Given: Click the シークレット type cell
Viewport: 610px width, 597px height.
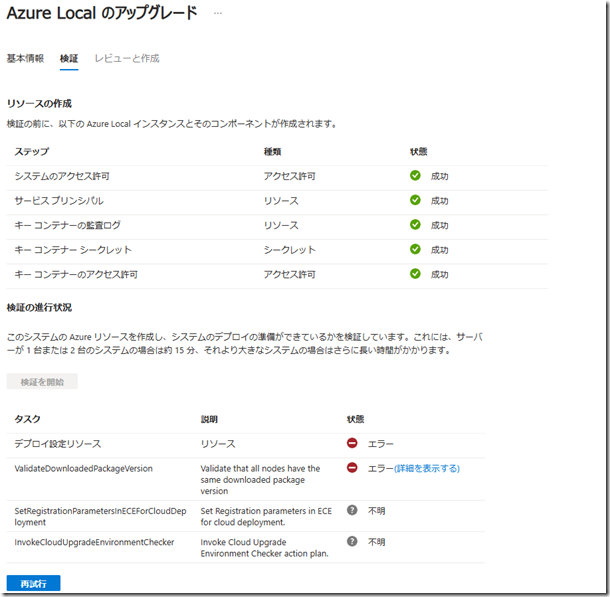Looking at the screenshot, I should click(x=290, y=250).
